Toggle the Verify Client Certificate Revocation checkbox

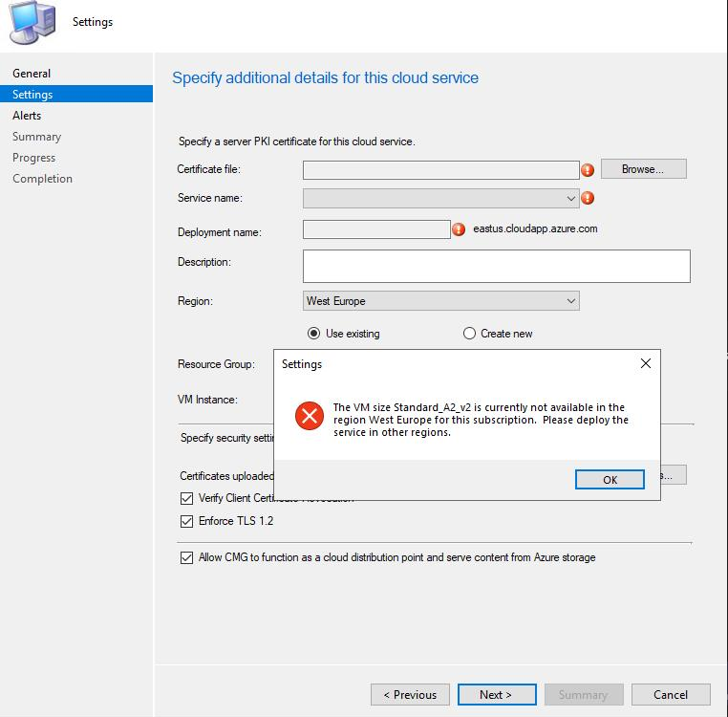click(186, 499)
